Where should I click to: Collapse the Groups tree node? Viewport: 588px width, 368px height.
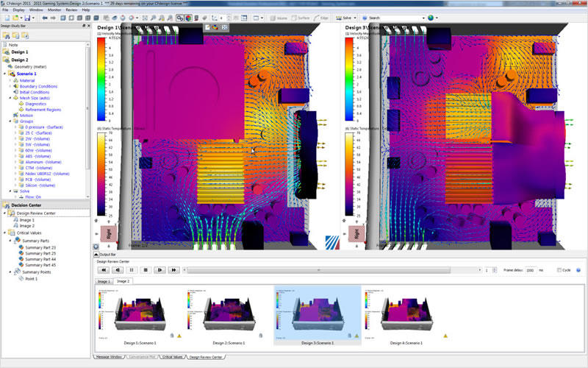click(10, 121)
